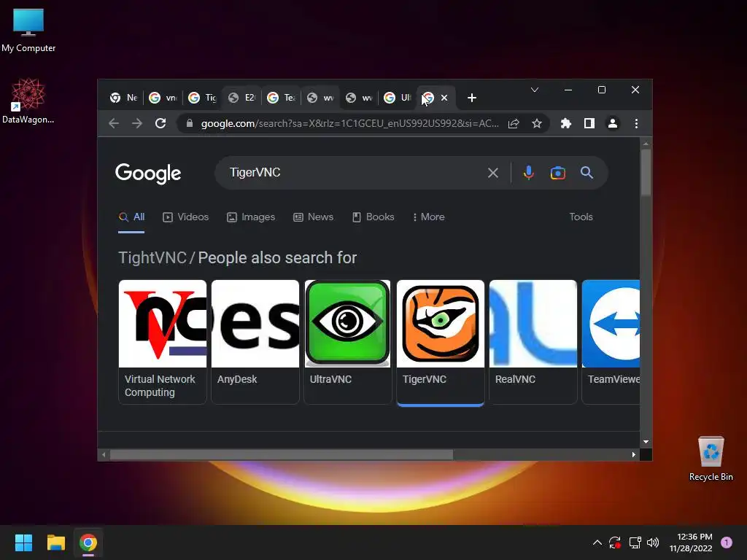Go to Google home via the logo
Screen dimensions: 747x560
click(148, 174)
